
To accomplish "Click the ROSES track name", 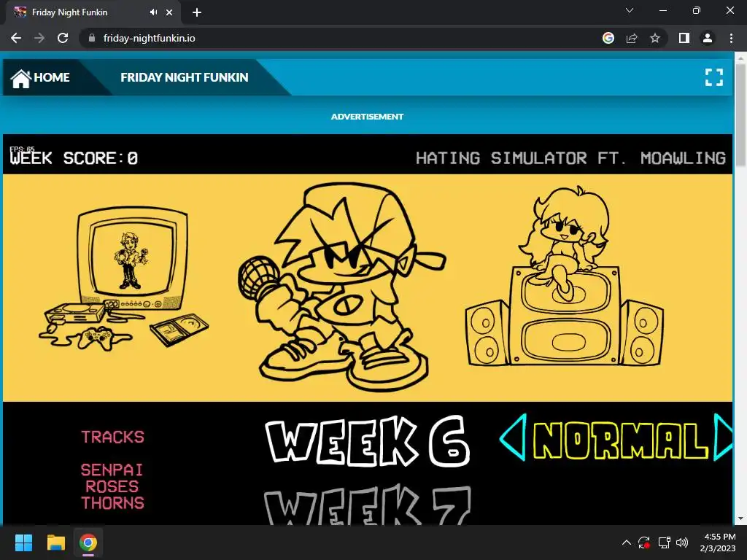I will tap(112, 486).
